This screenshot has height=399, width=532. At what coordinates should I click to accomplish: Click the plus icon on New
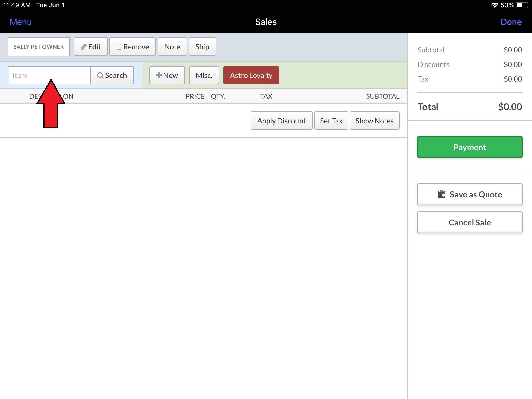(x=159, y=75)
